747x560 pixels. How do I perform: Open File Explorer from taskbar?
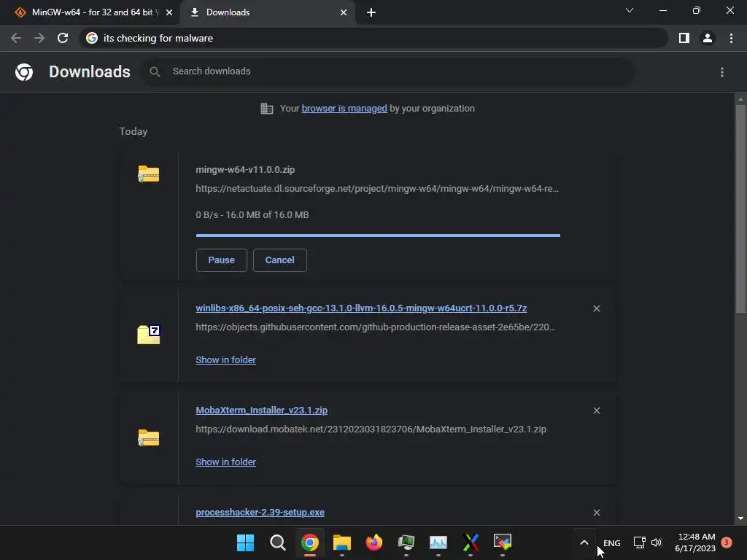[x=342, y=542]
